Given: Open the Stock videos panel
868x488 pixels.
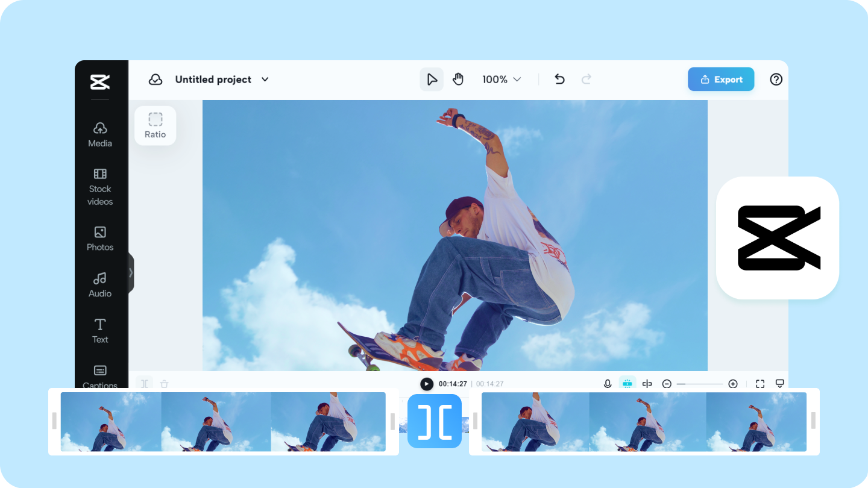Looking at the screenshot, I should tap(100, 187).
